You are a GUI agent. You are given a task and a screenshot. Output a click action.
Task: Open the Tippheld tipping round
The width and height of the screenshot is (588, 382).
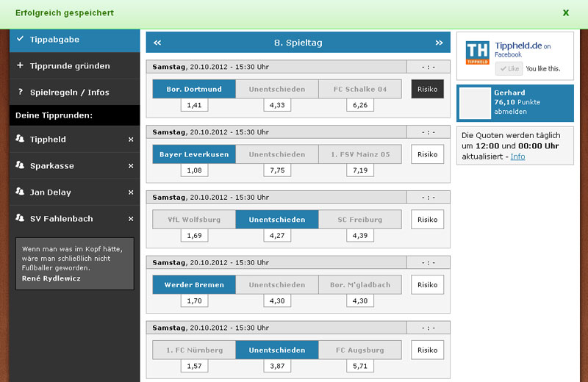[x=48, y=140]
